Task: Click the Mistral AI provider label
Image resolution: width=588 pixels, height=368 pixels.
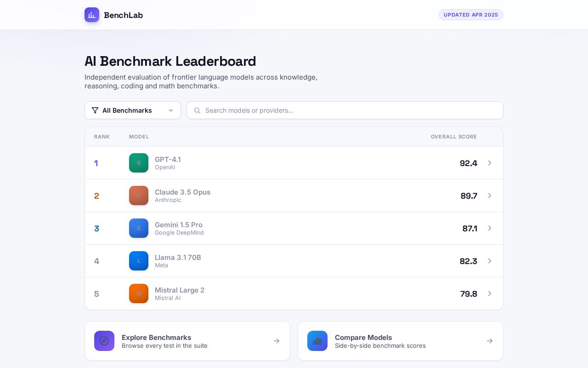Action: coord(168,298)
